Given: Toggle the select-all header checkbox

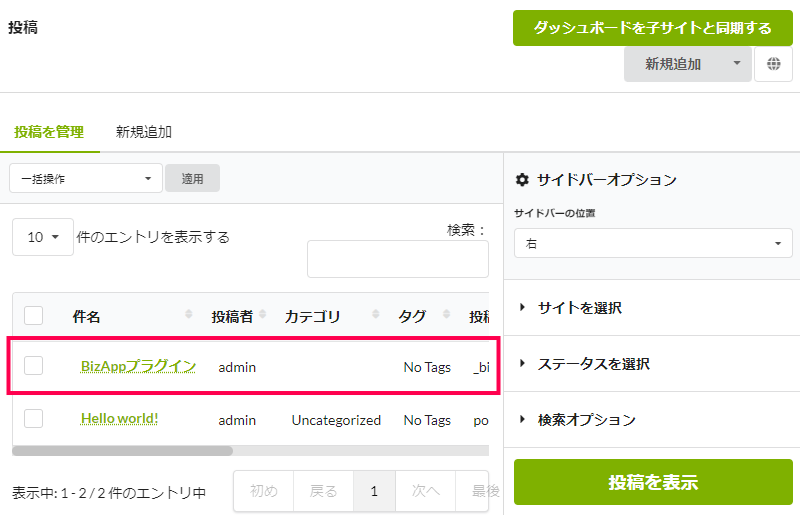Looking at the screenshot, I should point(33,315).
